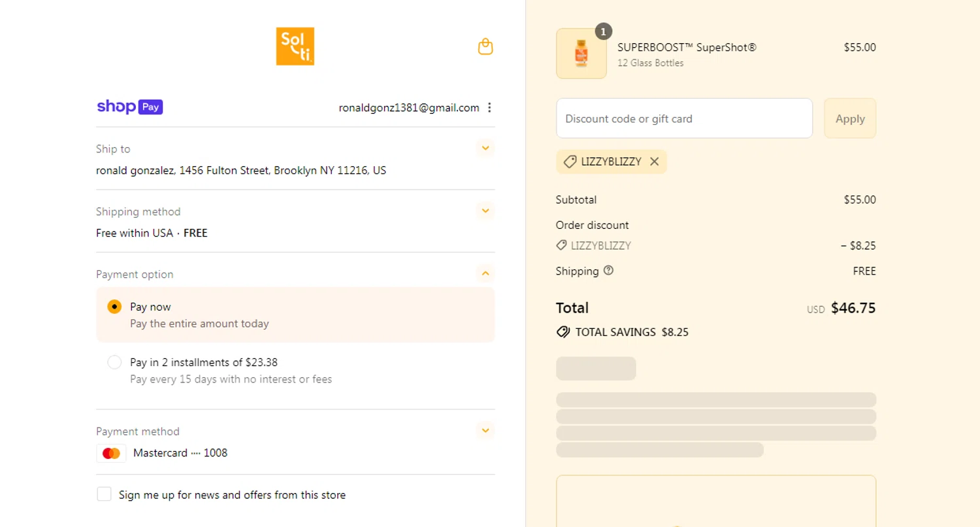980x527 pixels.
Task: Expand the Shipping method section
Action: pyautogui.click(x=485, y=211)
